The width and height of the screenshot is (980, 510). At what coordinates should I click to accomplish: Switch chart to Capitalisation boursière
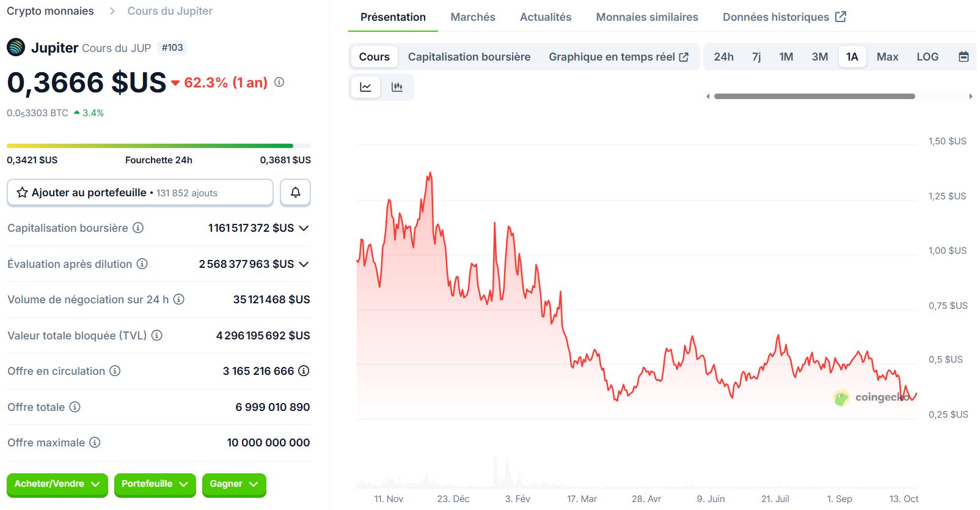coord(469,57)
